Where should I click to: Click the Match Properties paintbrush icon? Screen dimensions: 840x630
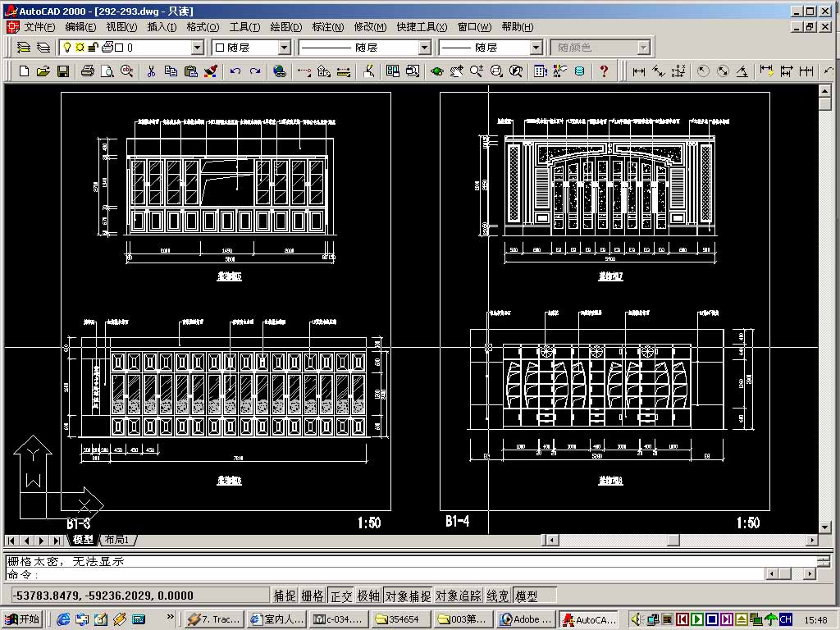[x=211, y=71]
